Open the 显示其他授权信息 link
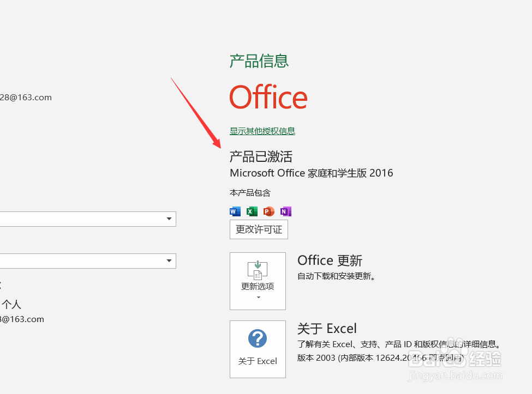This screenshot has width=532, height=394. (262, 131)
